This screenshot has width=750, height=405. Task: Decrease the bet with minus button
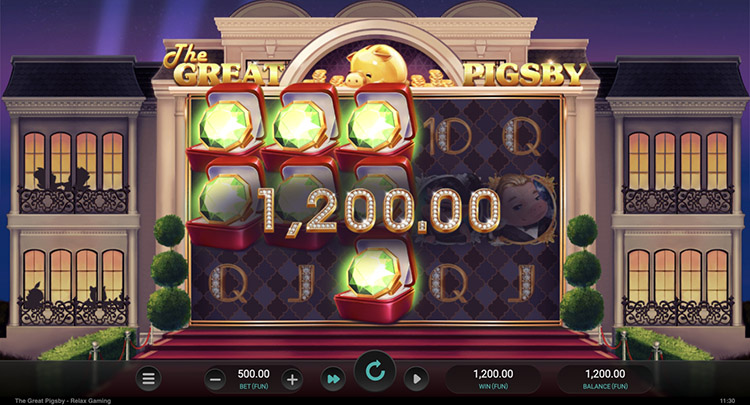[x=215, y=380]
